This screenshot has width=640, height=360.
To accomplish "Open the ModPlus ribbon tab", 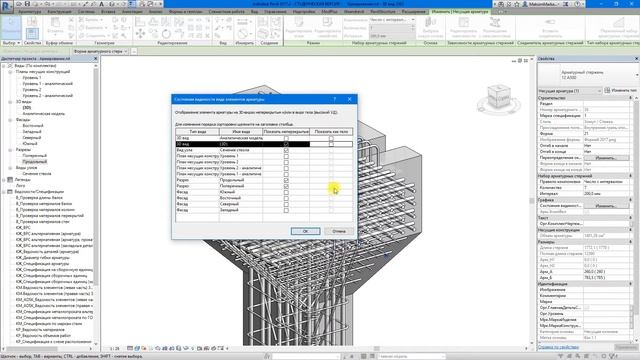I will click(329, 12).
